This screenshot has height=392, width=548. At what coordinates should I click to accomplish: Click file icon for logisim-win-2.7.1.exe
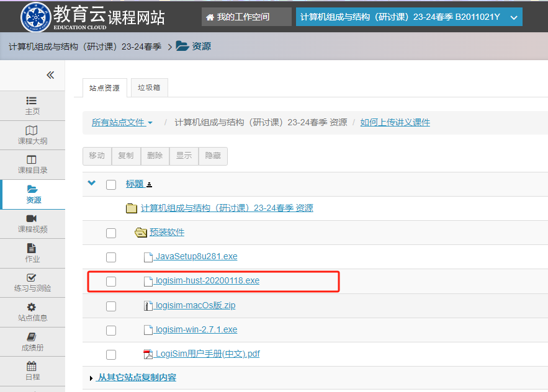coord(148,330)
